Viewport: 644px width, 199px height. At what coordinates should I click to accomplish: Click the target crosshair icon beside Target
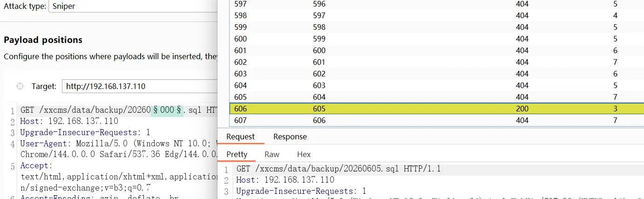coord(20,86)
